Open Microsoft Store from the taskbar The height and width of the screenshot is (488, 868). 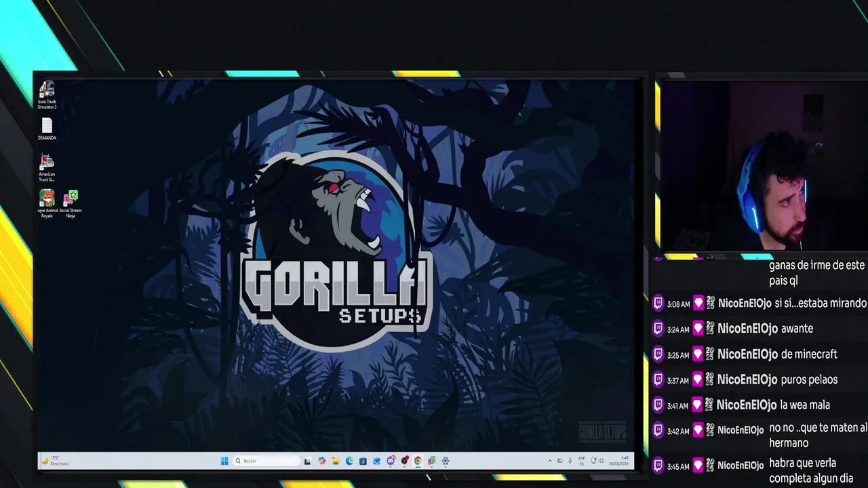pos(363,461)
